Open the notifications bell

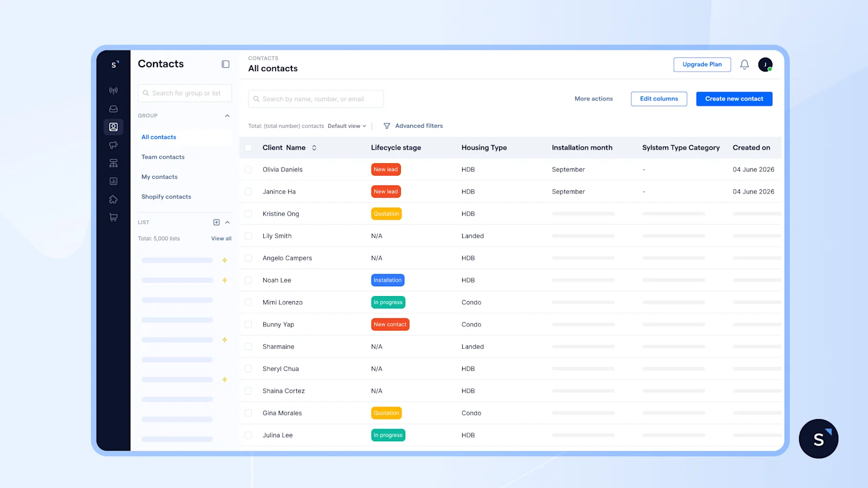tap(744, 65)
